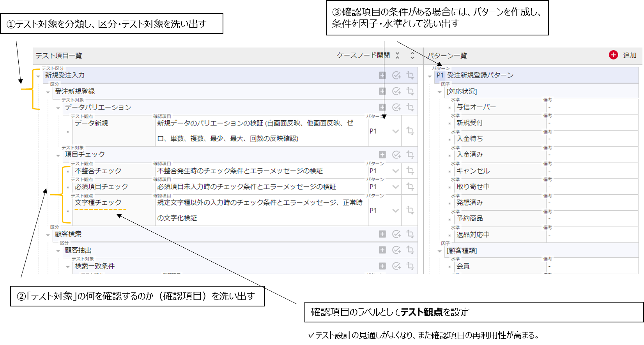Collapse the 検索一致条件 node arrow
Image resolution: width=644 pixels, height=345 pixels.
(68, 267)
